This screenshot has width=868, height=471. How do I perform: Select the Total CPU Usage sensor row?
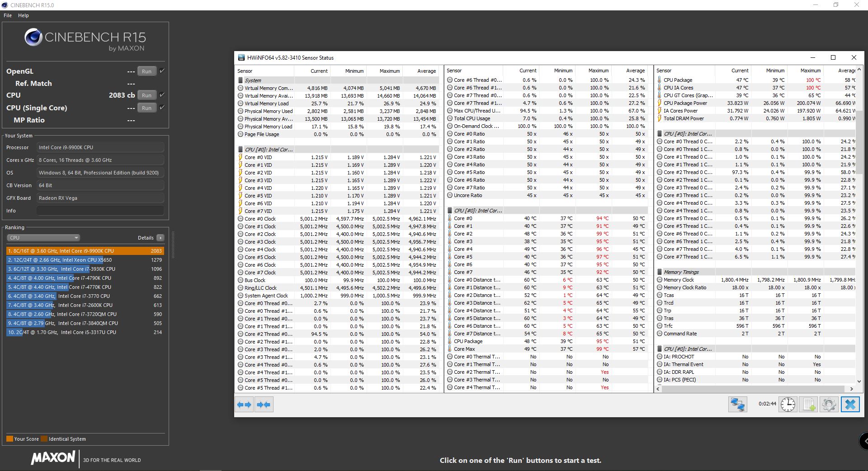tap(547, 118)
